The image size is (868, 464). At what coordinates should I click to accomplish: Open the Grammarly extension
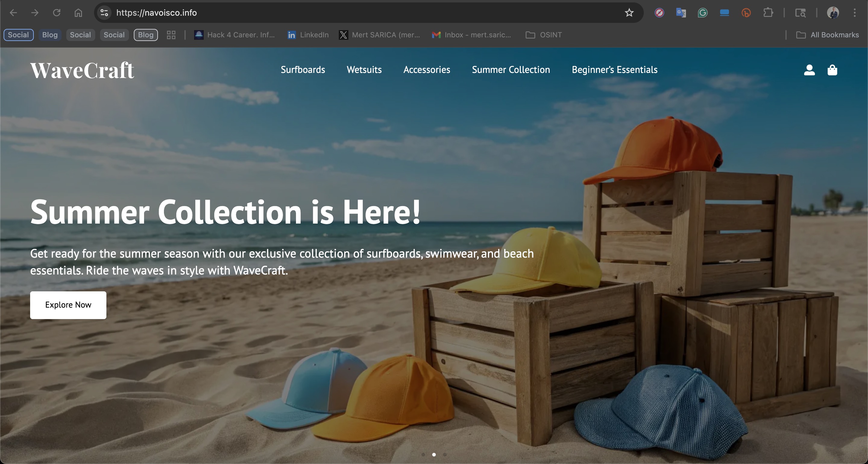pyautogui.click(x=703, y=13)
